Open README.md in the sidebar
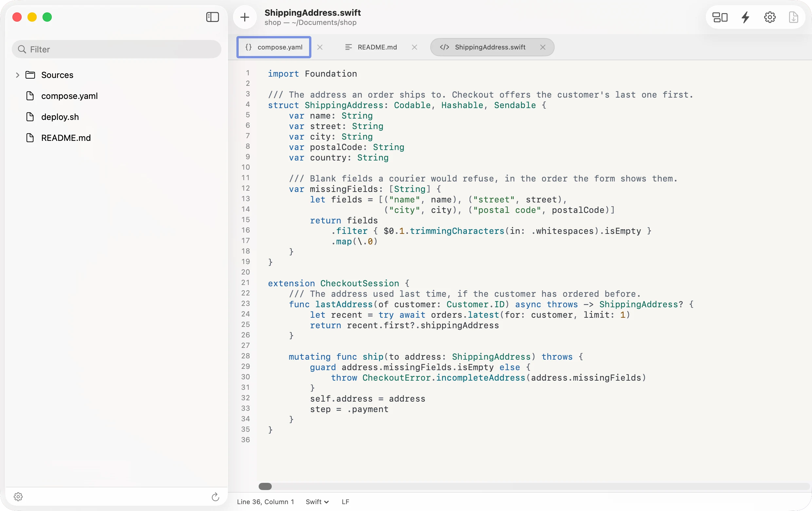The width and height of the screenshot is (812, 511). point(66,138)
